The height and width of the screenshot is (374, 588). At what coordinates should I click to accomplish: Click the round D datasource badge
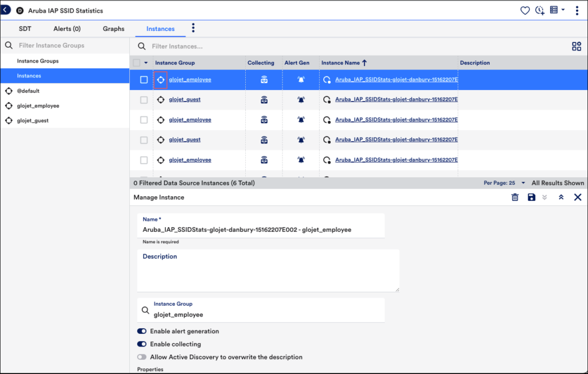point(20,11)
